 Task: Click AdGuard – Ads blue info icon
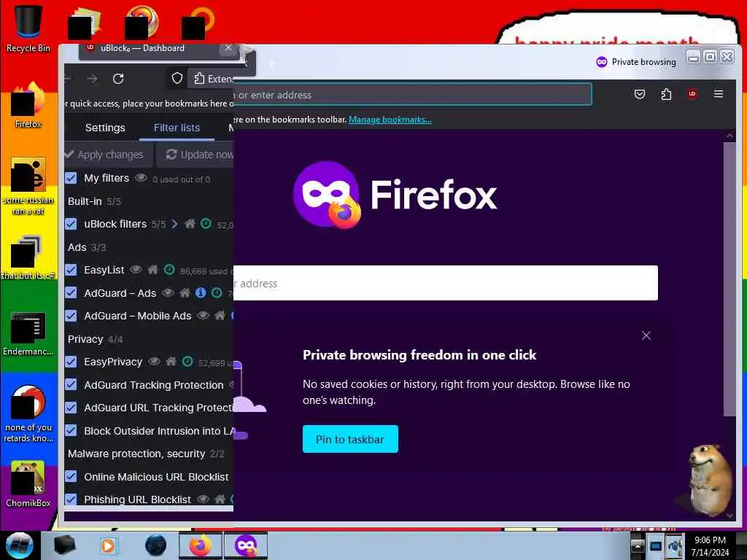[201, 293]
